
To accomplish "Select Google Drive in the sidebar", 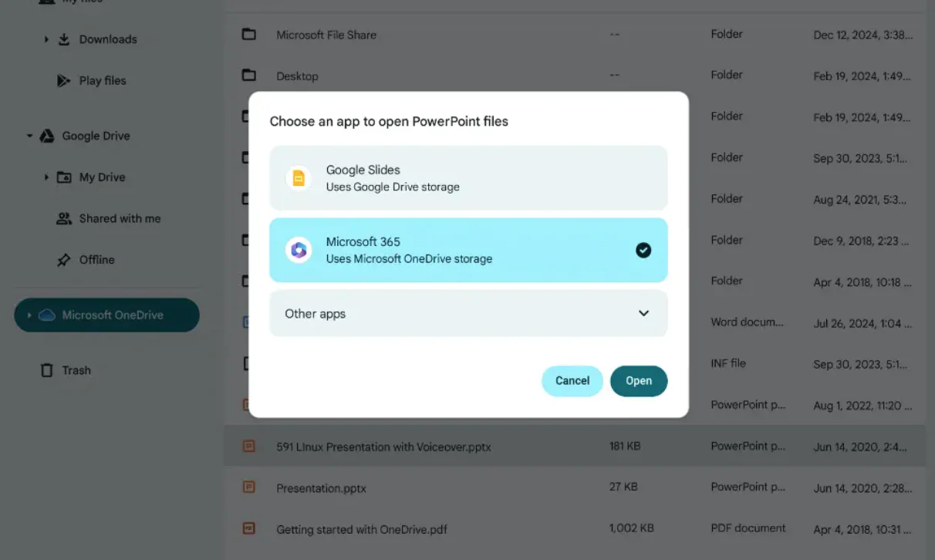I will [x=96, y=136].
